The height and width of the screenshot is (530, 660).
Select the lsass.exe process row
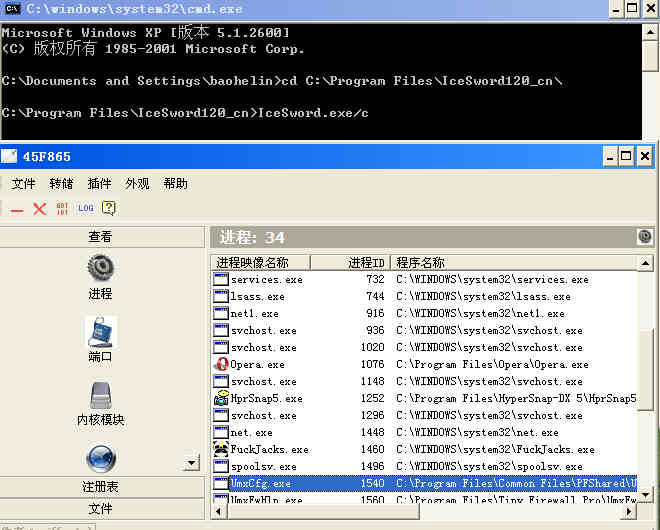[424, 296]
